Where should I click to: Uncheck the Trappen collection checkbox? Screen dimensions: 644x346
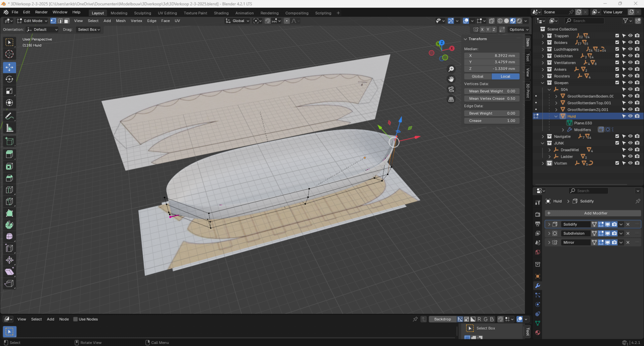(x=617, y=36)
